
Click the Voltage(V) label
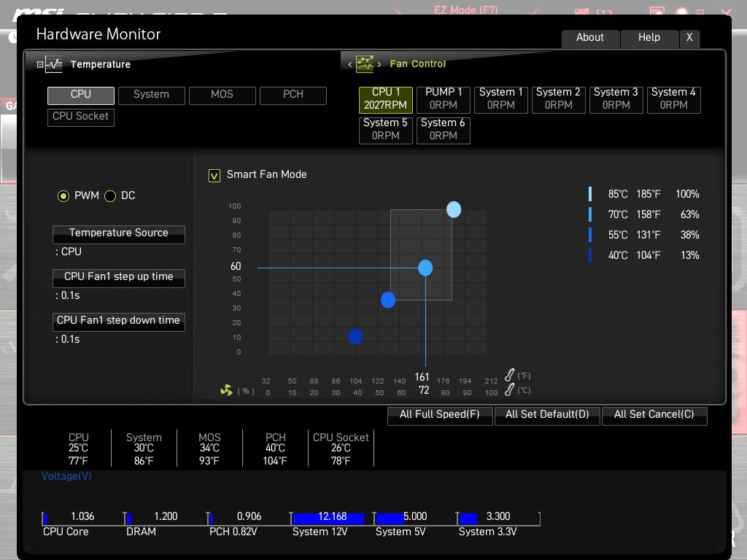(66, 476)
